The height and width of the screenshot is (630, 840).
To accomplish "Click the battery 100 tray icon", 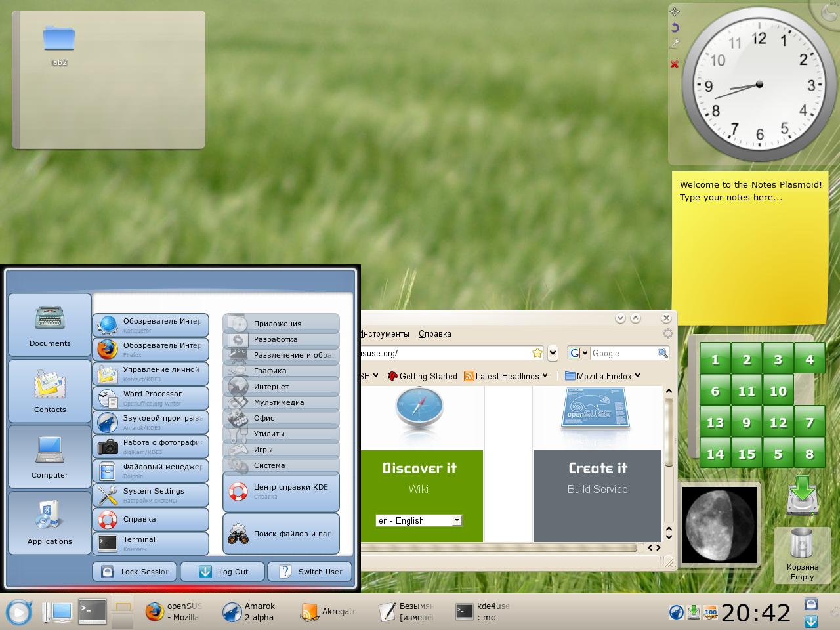I will 710,612.
